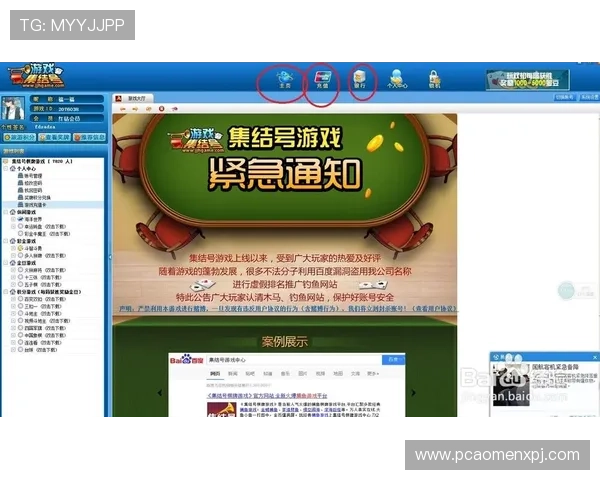Screen dimensions: 600x480
Task: Click the popup news thumbnail image
Action: 510,385
